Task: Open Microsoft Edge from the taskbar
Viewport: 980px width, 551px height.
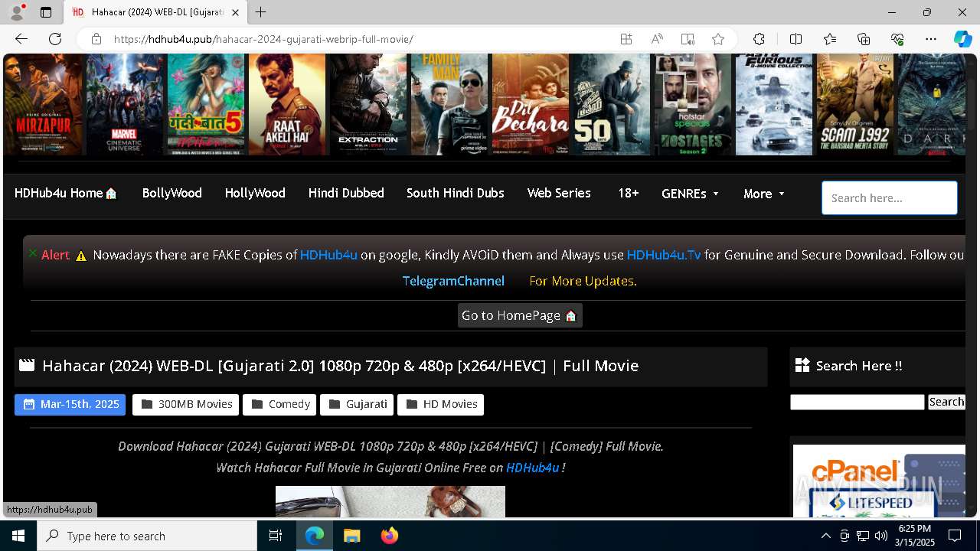Action: [315, 536]
